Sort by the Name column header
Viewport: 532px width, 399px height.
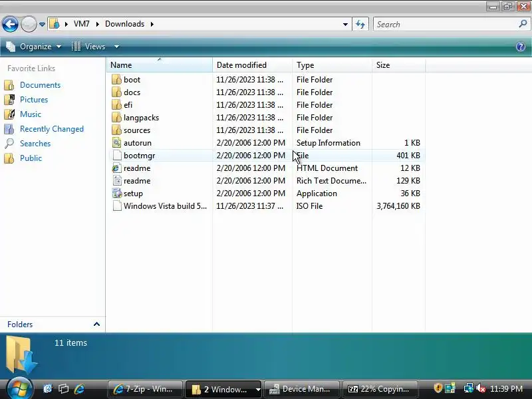pyautogui.click(x=160, y=65)
